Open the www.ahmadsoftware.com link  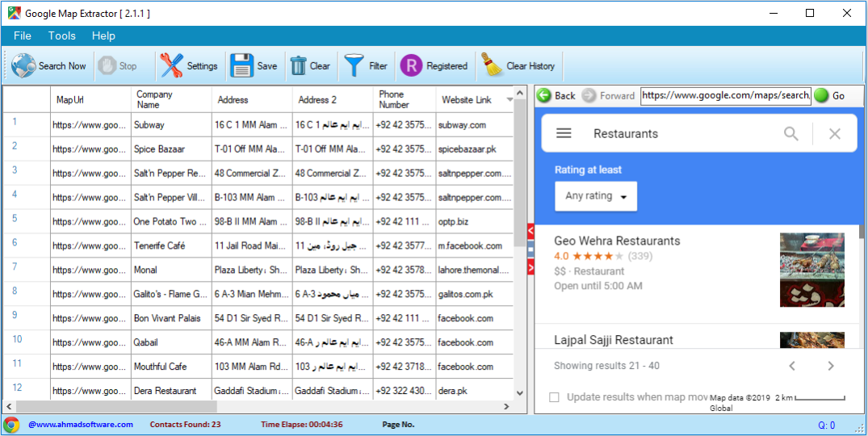[x=81, y=425]
